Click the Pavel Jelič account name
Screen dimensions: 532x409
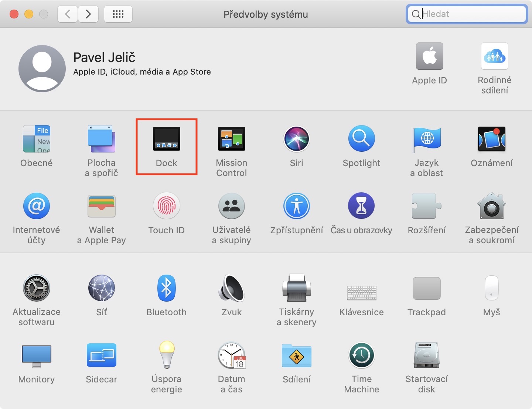(x=104, y=58)
